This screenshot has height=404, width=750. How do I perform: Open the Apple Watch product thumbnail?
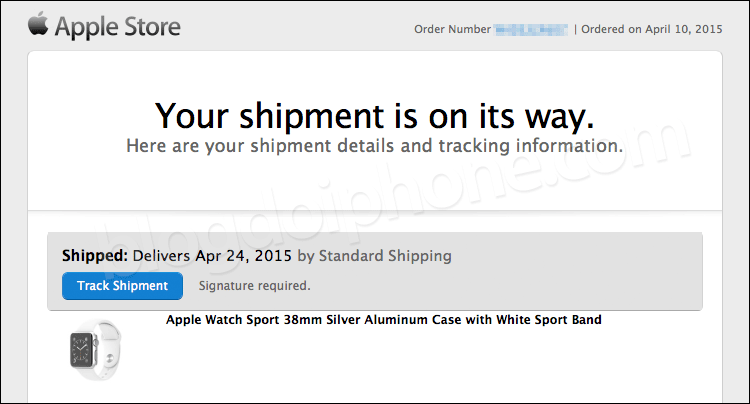(96, 350)
